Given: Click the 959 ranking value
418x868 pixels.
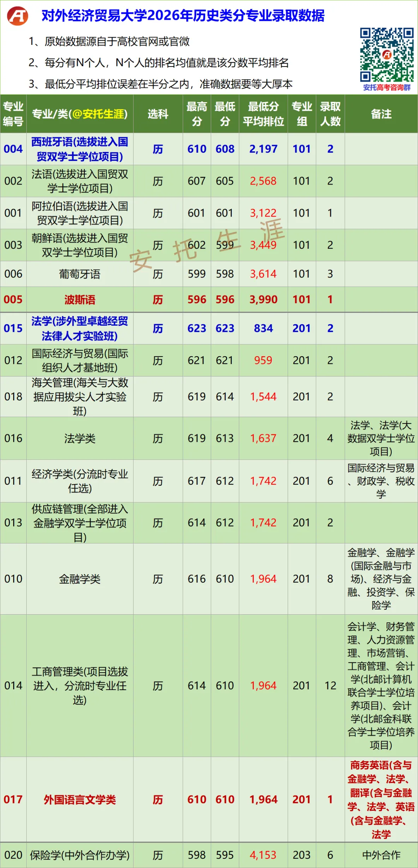Looking at the screenshot, I should click(264, 361).
